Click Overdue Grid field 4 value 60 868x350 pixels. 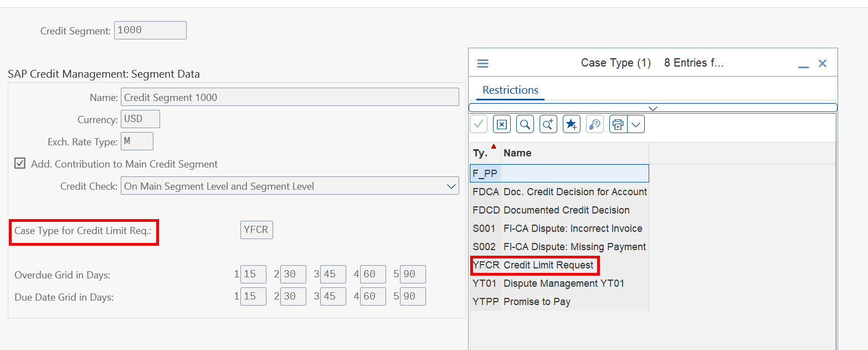pyautogui.click(x=373, y=275)
